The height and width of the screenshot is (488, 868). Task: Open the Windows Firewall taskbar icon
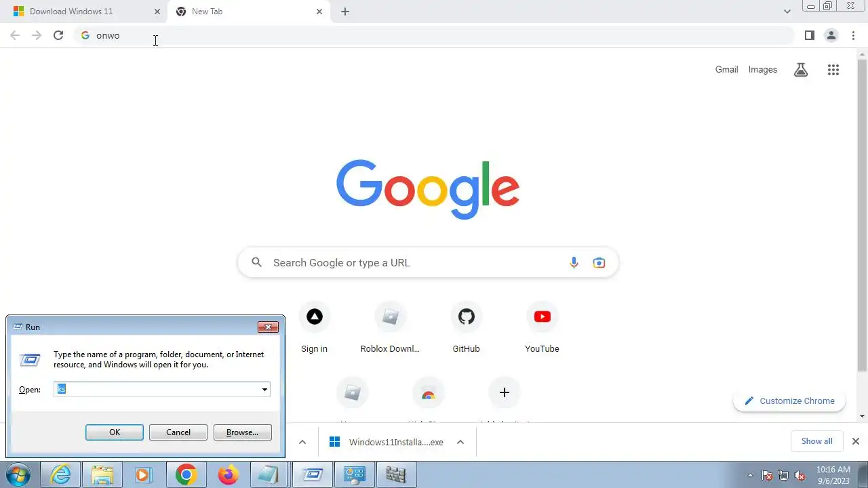(396, 474)
